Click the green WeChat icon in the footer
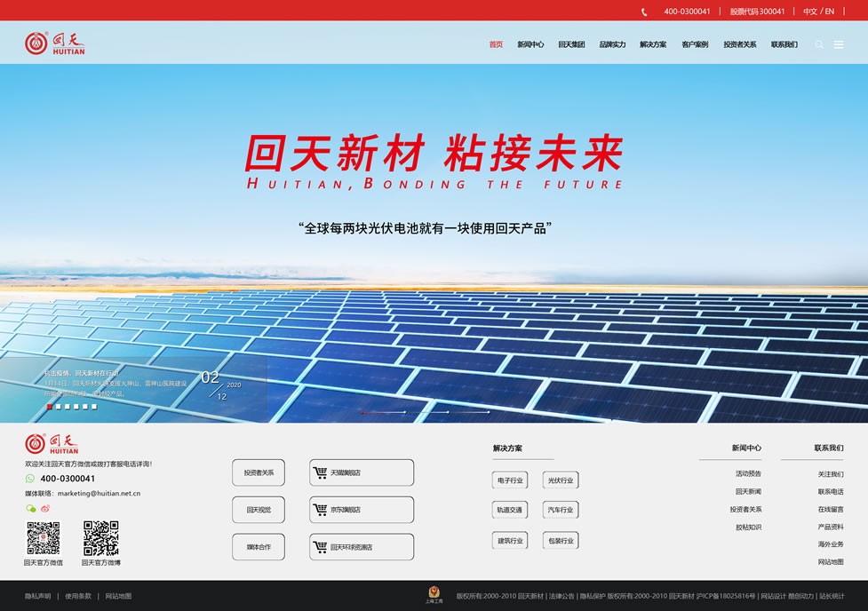This screenshot has height=611, width=868. [31, 508]
